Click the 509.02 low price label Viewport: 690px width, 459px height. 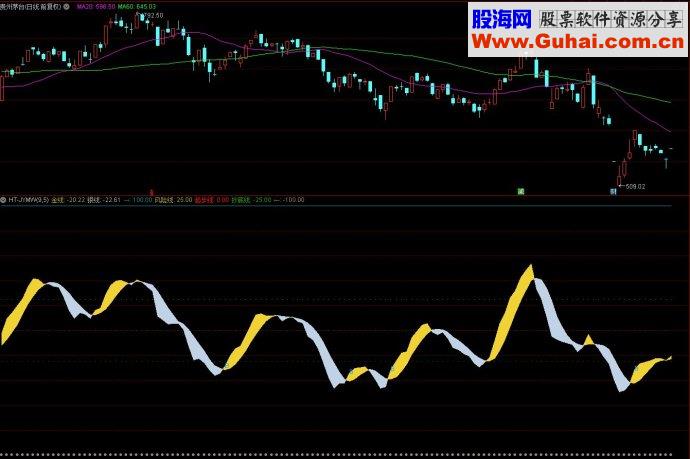tap(635, 187)
